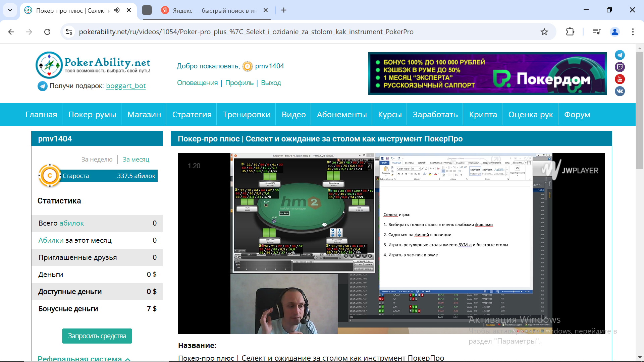Click Telegram icon next to Получи подарок

(x=42, y=86)
